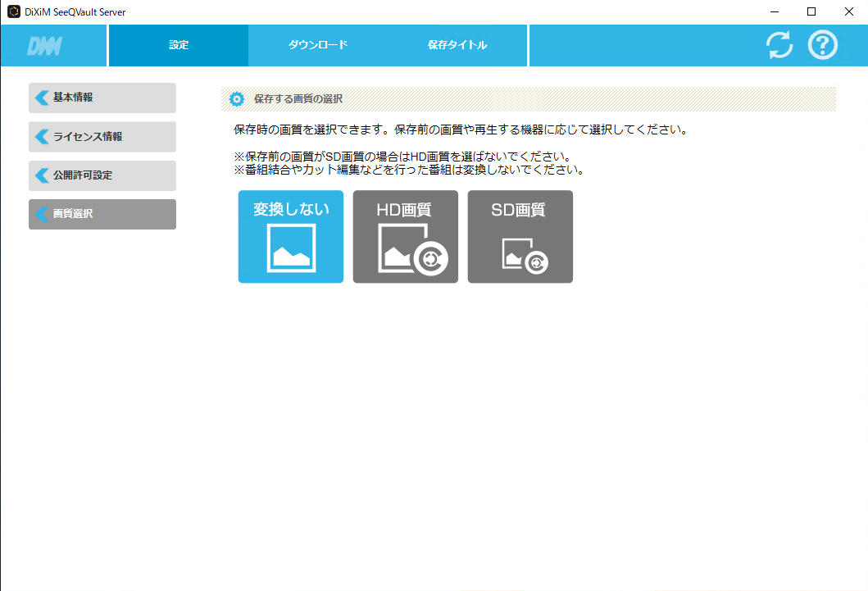Click the DiXiM logo in header
Image resolution: width=868 pixels, height=591 pixels.
(44, 46)
